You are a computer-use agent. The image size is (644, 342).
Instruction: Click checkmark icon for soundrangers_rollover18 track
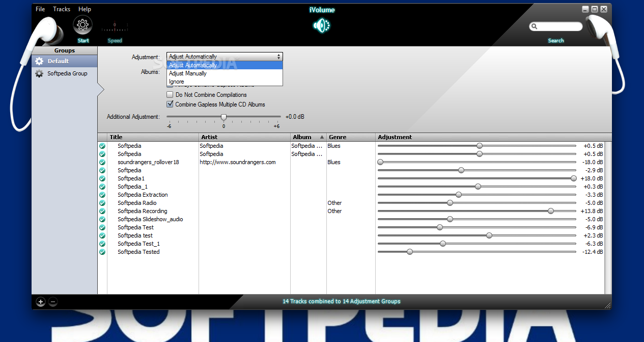[102, 162]
